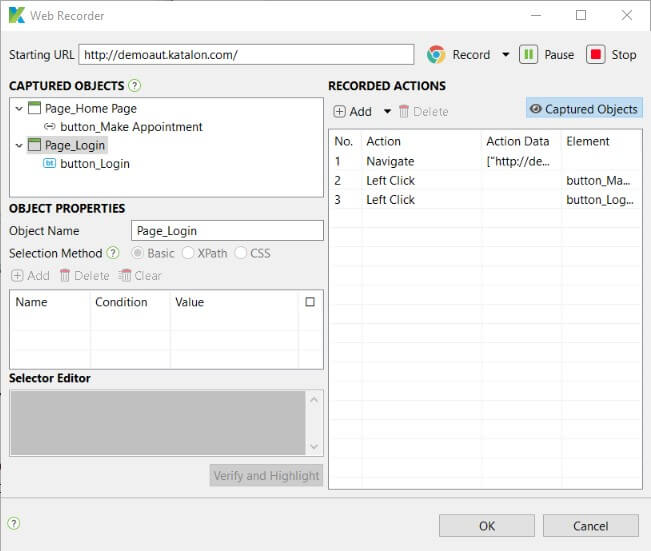Click the Selection Method help icon
Image resolution: width=651 pixels, height=551 pixels.
113,253
